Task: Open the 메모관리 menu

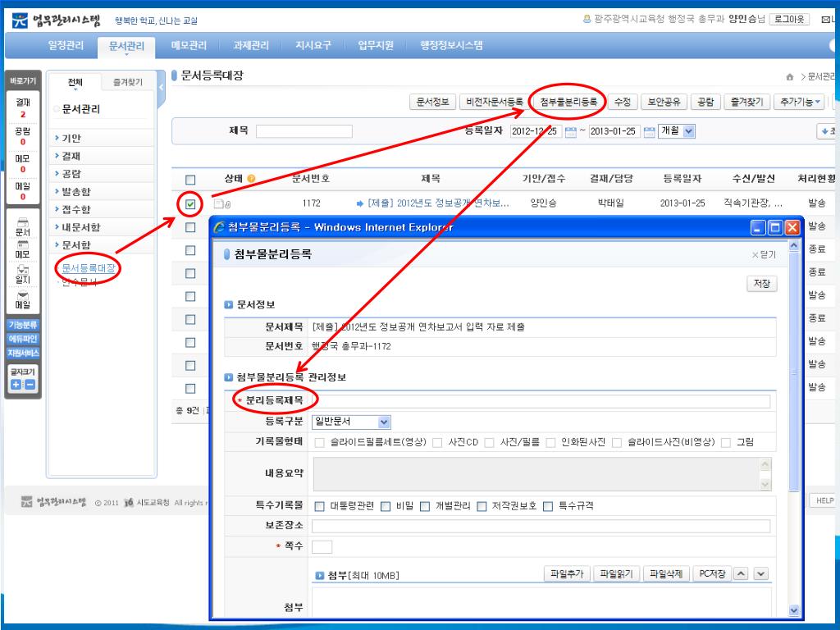Action: [x=189, y=46]
